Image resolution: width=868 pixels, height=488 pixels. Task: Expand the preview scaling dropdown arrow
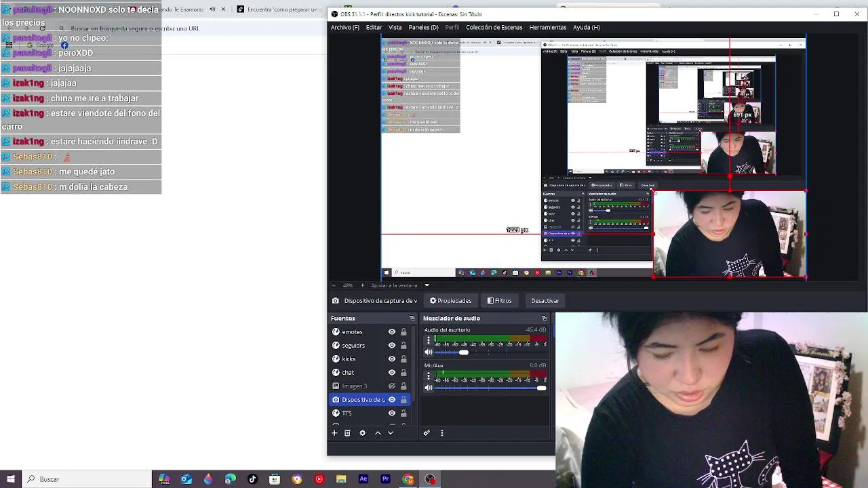[x=427, y=285]
